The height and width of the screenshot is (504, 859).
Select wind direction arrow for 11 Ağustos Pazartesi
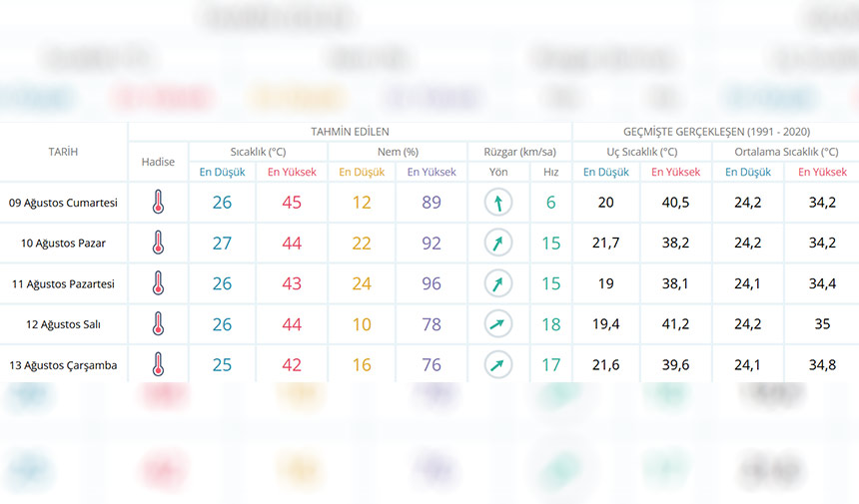(x=497, y=284)
